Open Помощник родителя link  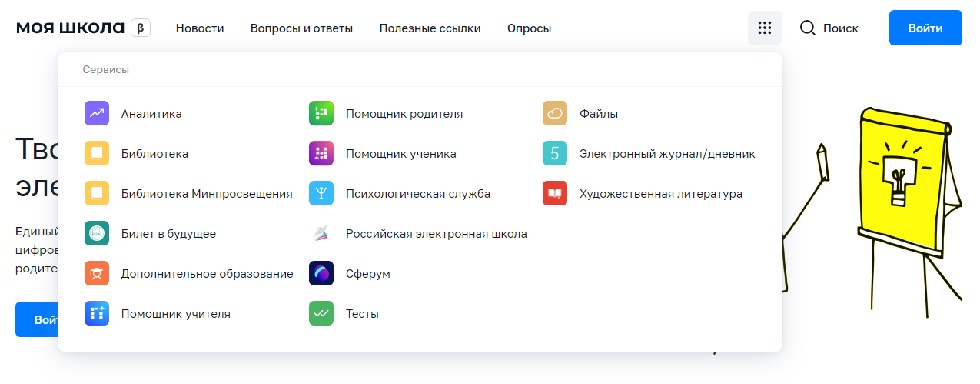click(404, 114)
